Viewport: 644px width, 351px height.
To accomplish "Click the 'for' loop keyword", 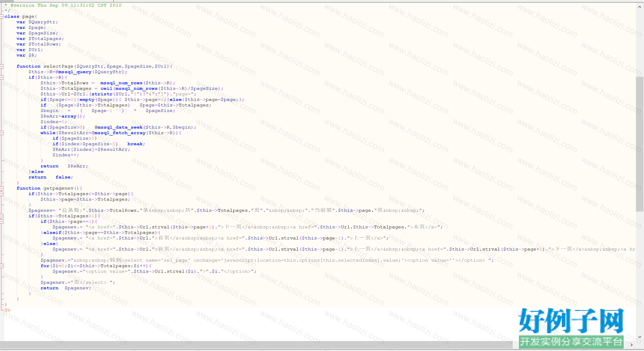I will click(x=45, y=266).
